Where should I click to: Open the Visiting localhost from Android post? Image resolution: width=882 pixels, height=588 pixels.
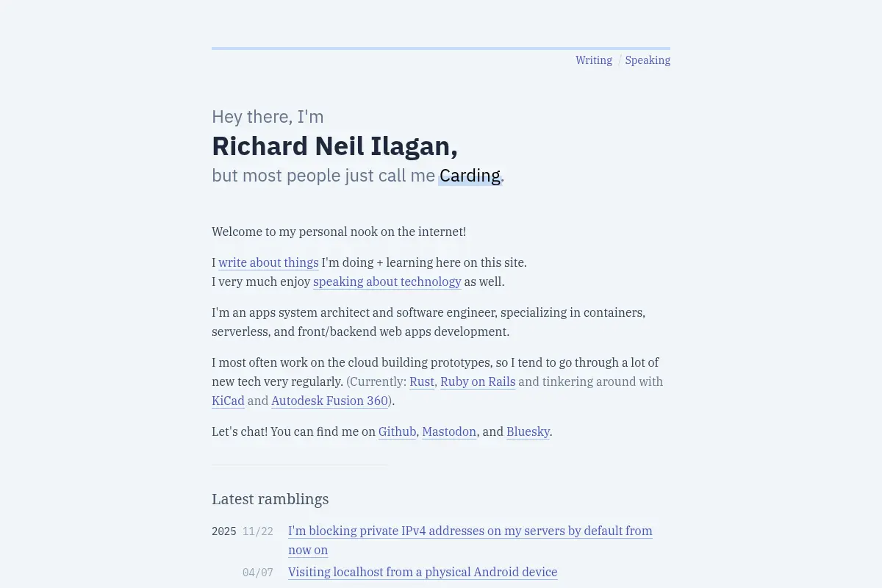423,572
